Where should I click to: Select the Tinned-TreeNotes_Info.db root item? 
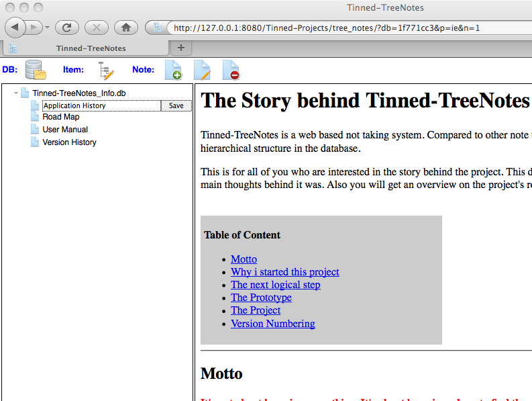79,93
